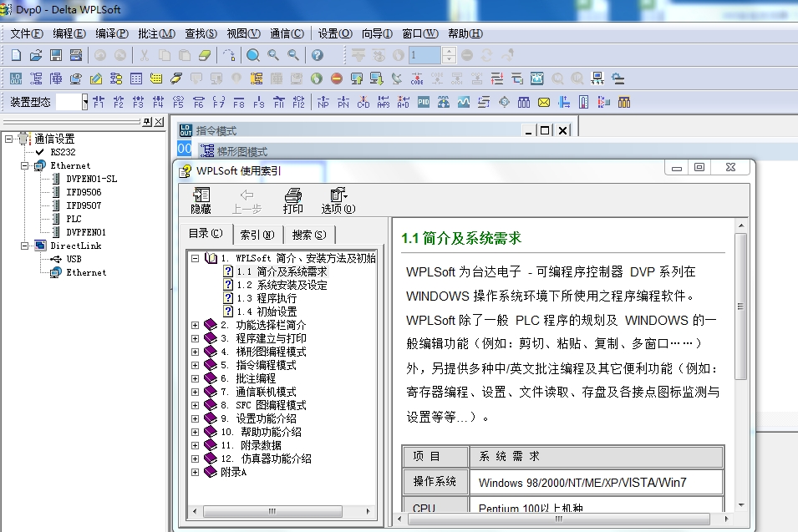Insert normally-closed contact F2
Image resolution: width=798 pixels, height=532 pixels.
coord(118,102)
